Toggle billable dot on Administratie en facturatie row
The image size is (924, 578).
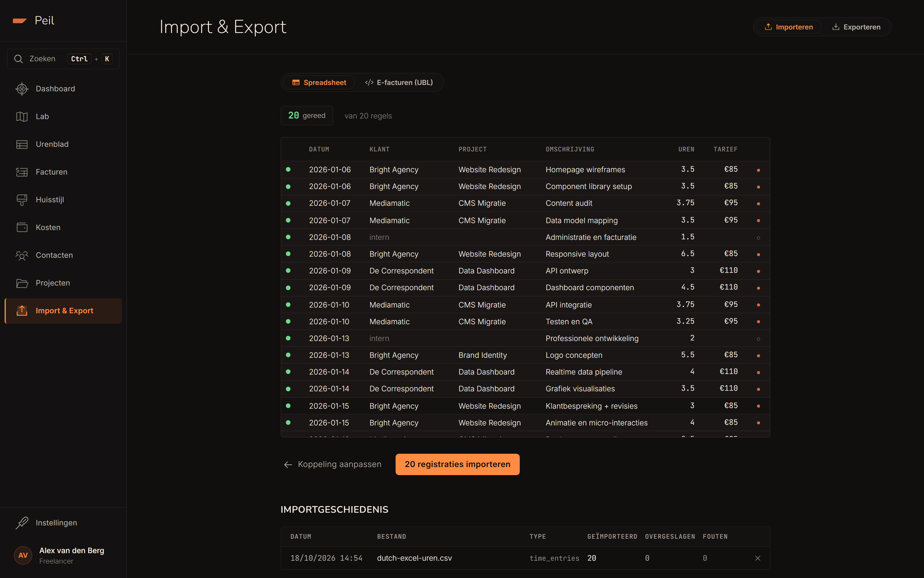pos(758,238)
